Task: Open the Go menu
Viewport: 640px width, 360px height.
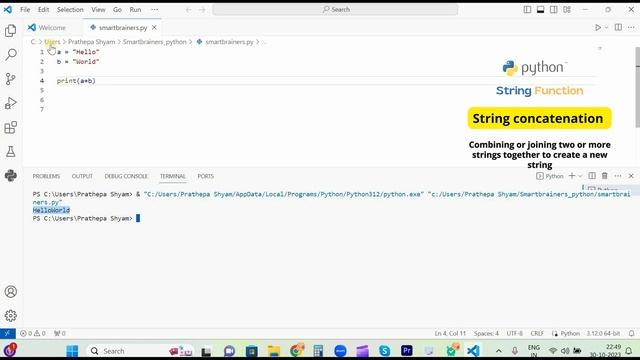Action: pos(117,9)
